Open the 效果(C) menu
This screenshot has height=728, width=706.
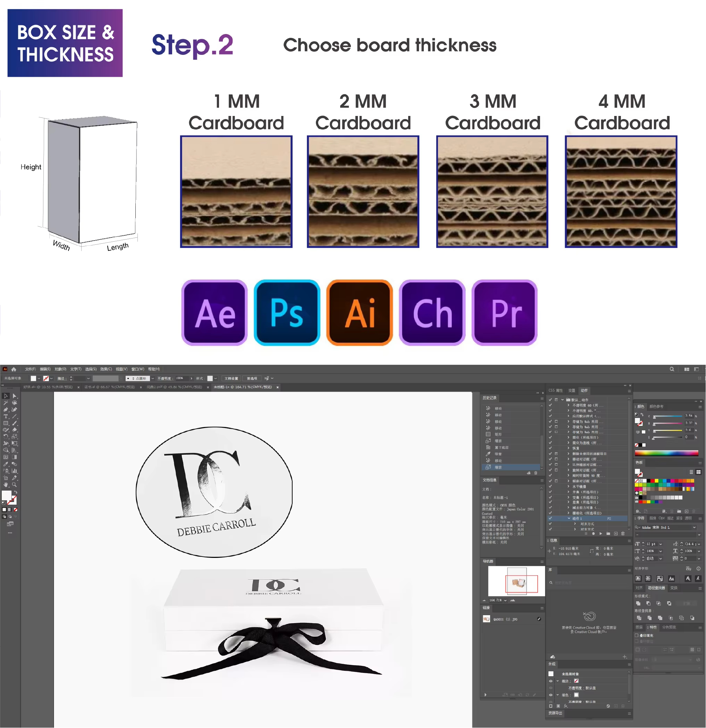coord(106,369)
